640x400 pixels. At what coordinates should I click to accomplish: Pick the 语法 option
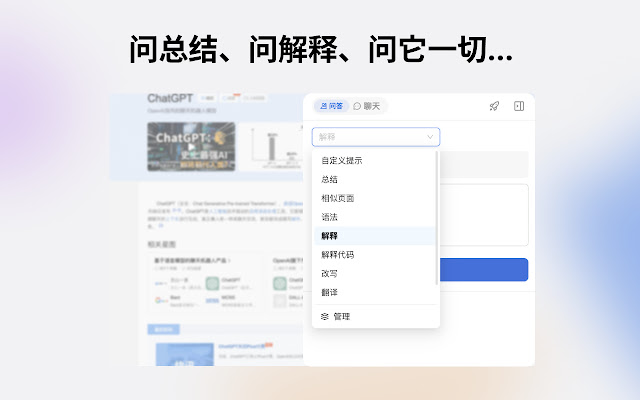[329, 217]
